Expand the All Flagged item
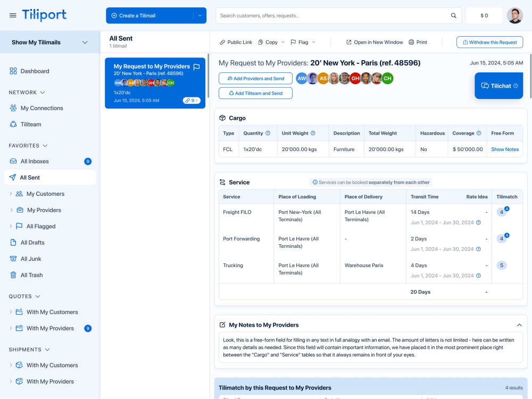This screenshot has height=399, width=532. [x=11, y=226]
